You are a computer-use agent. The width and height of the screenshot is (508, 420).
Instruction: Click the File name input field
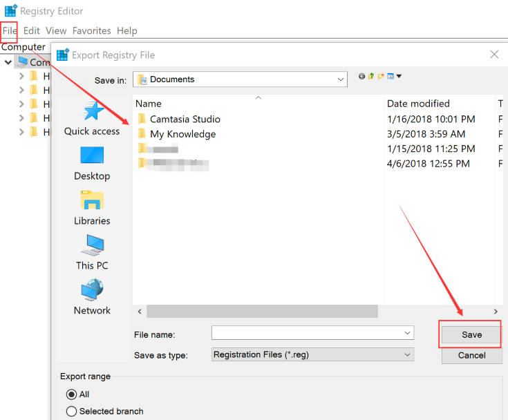(x=307, y=333)
